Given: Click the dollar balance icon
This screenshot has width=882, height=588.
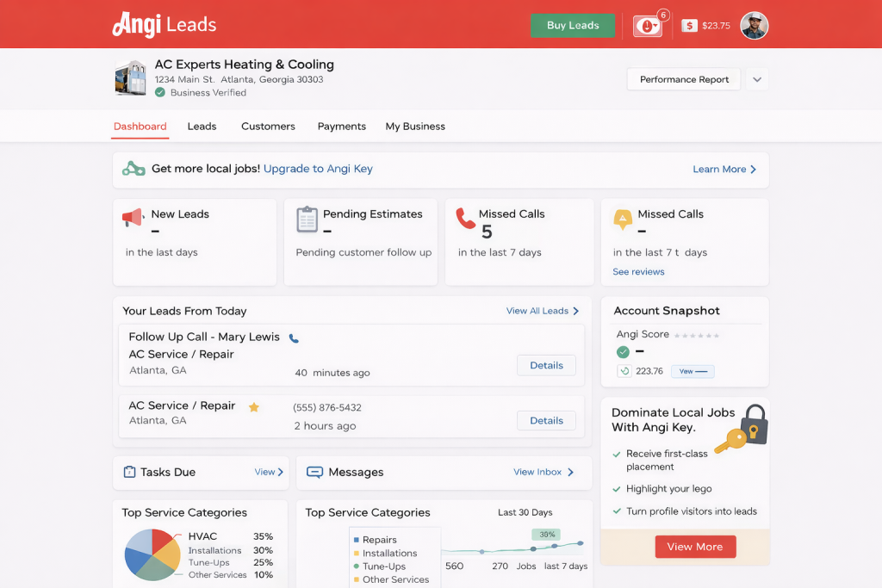Looking at the screenshot, I should point(689,25).
